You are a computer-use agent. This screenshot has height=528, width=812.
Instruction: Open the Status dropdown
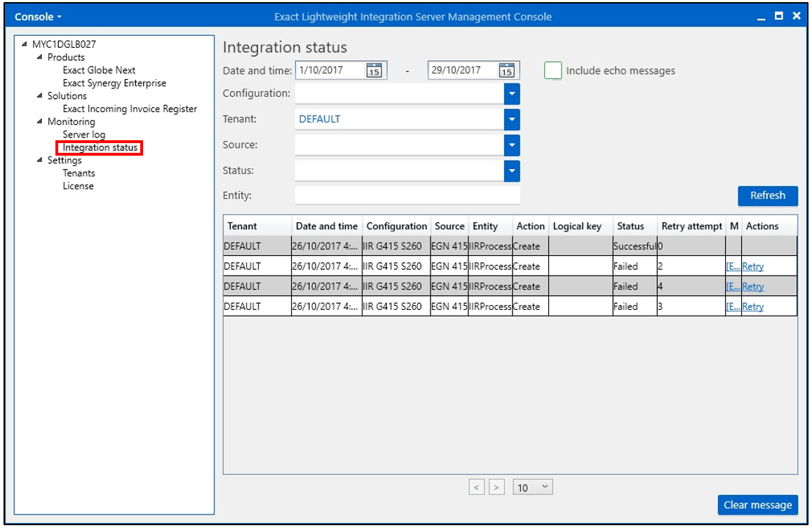[x=512, y=171]
